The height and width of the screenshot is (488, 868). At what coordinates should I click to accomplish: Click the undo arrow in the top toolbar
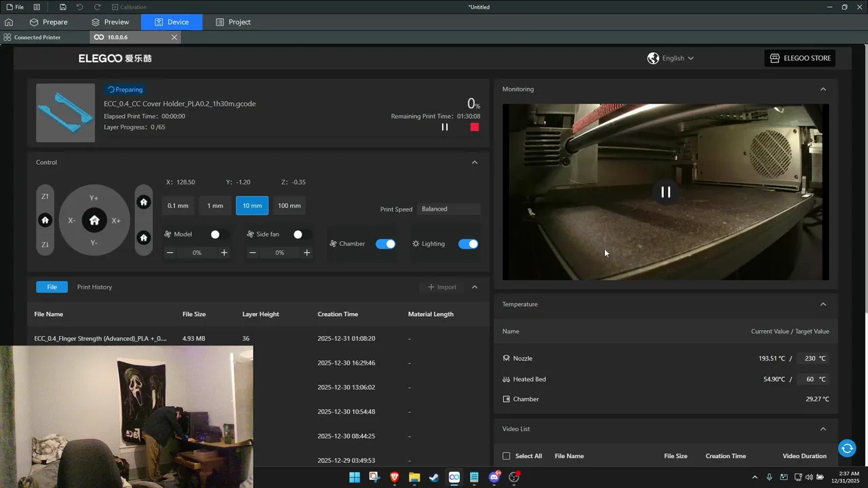[80, 7]
